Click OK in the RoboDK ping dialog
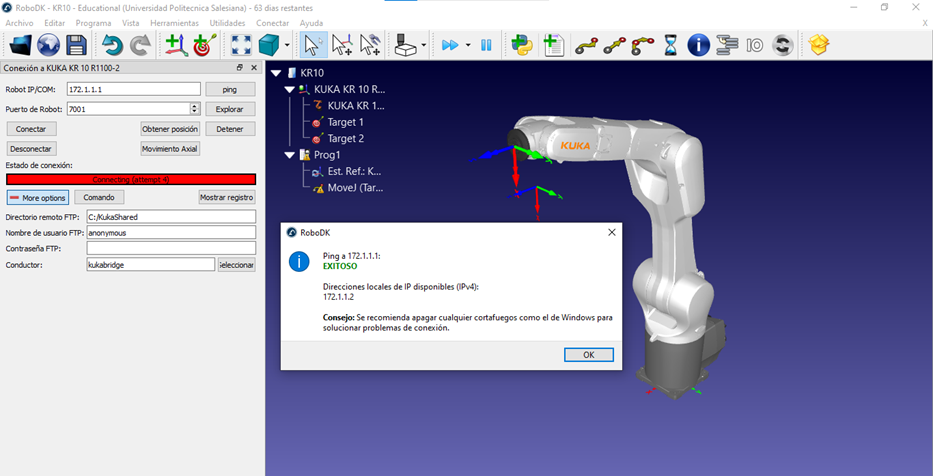The width and height of the screenshot is (933, 476). (588, 355)
